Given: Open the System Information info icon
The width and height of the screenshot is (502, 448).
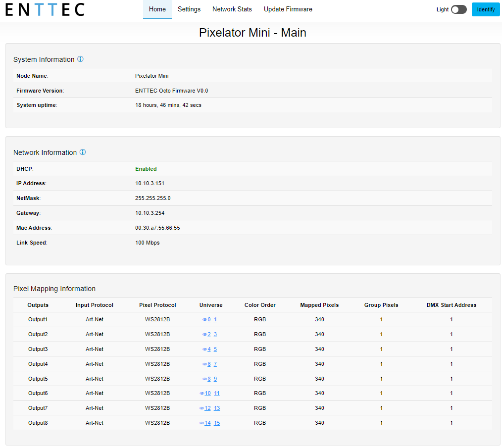Looking at the screenshot, I should (80, 59).
